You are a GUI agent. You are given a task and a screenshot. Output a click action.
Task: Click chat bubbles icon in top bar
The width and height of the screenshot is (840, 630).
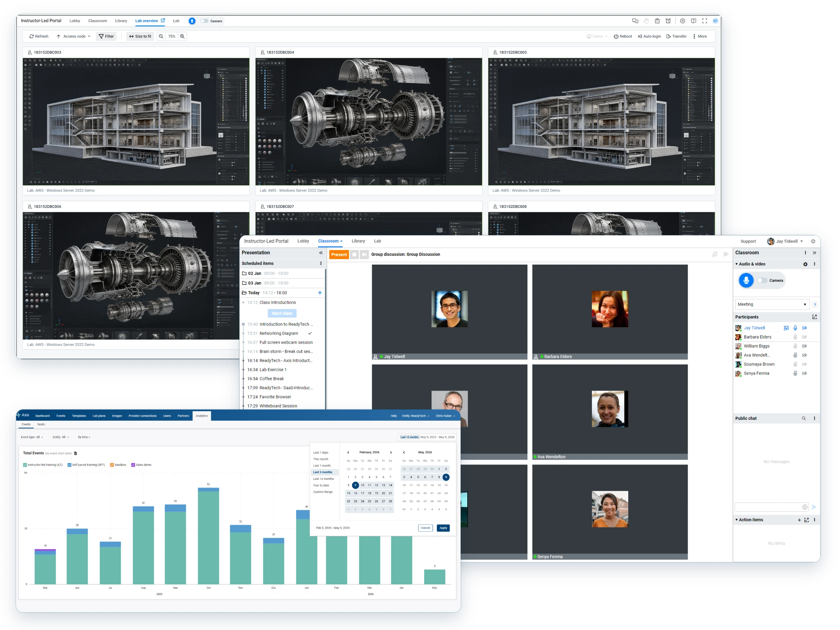coord(635,21)
